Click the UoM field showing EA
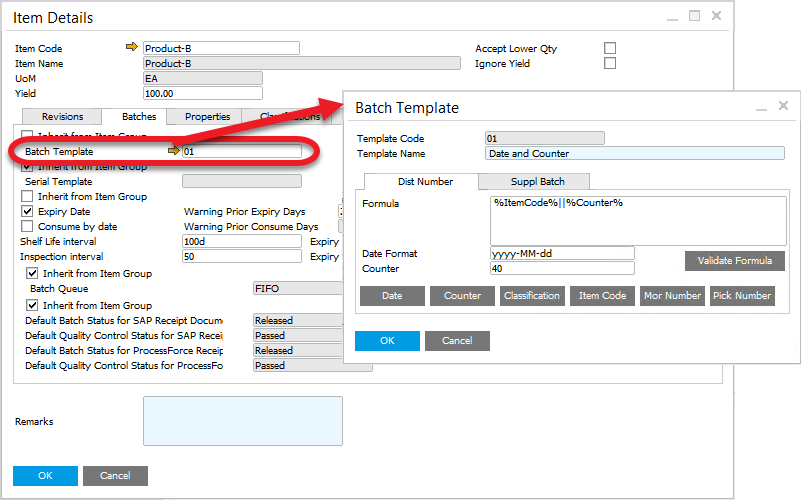The width and height of the screenshot is (801, 500). pos(203,78)
